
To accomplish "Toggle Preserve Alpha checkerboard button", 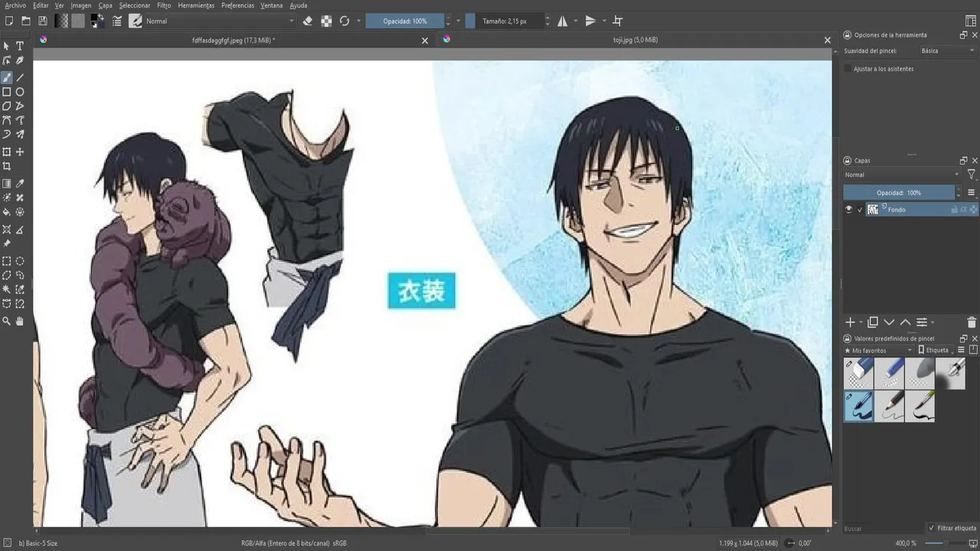I will coord(326,21).
